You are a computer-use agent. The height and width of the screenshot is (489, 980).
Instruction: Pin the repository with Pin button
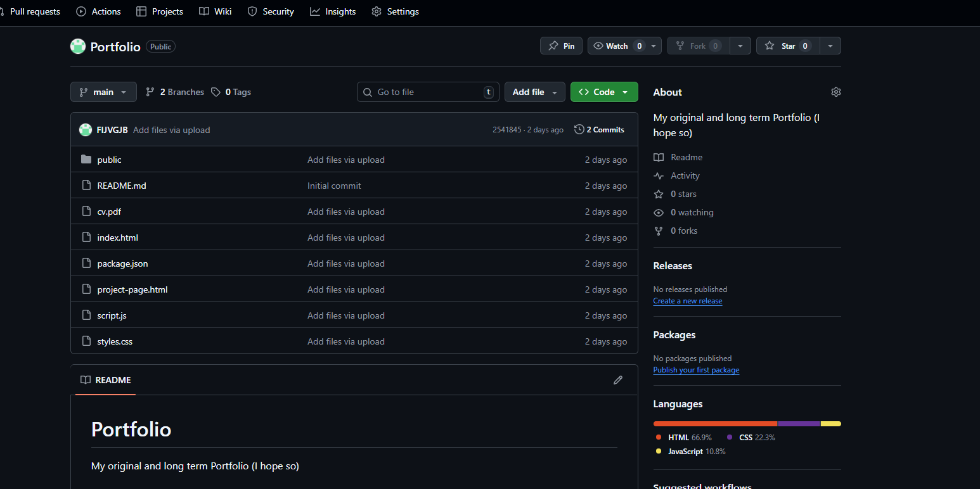tap(561, 46)
